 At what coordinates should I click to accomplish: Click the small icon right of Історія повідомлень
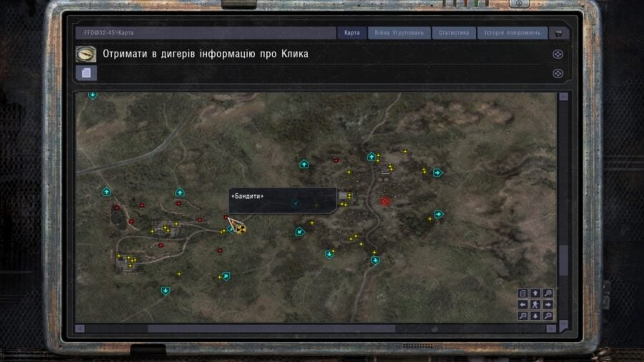point(558,33)
